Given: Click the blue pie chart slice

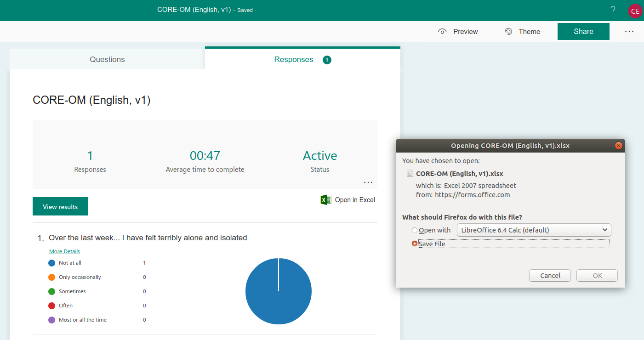Looking at the screenshot, I should click(x=278, y=291).
